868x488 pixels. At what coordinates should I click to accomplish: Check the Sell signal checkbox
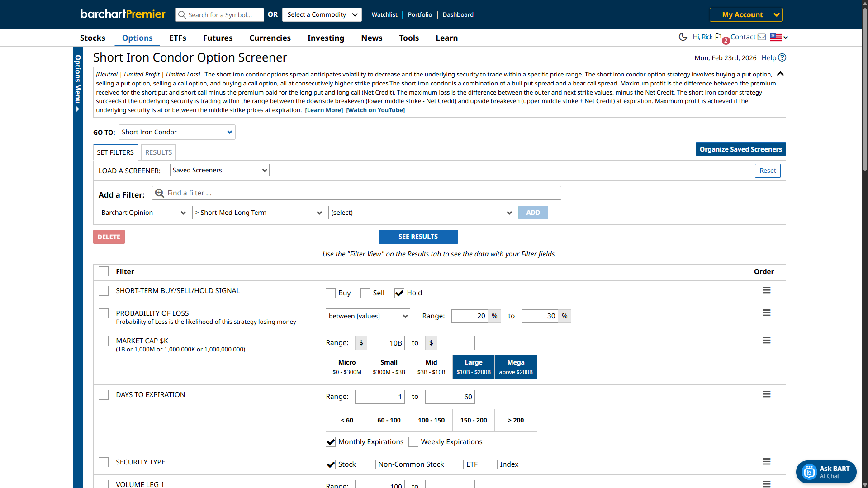[x=365, y=293]
